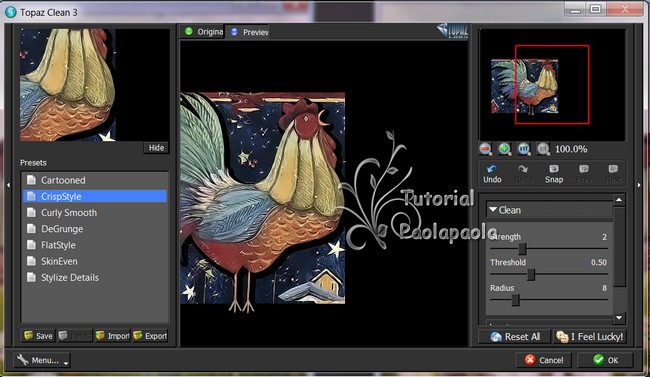
Task: Click the Fit zoom magnifier icon
Action: click(x=524, y=148)
